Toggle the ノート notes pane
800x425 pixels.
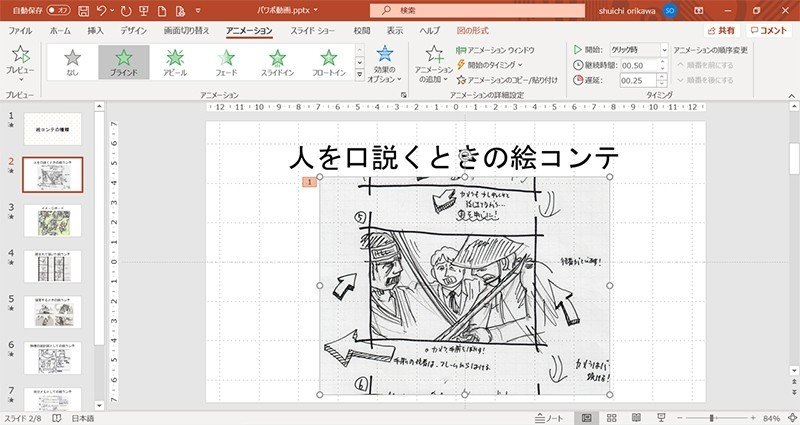tap(549, 418)
